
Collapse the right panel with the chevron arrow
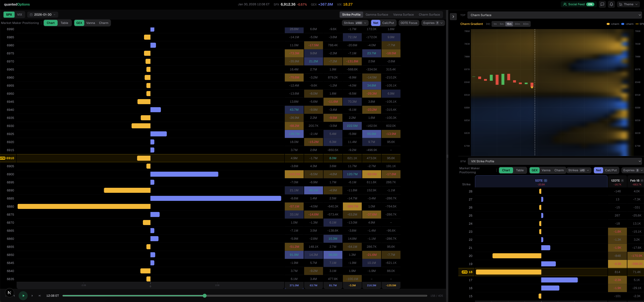(x=453, y=16)
